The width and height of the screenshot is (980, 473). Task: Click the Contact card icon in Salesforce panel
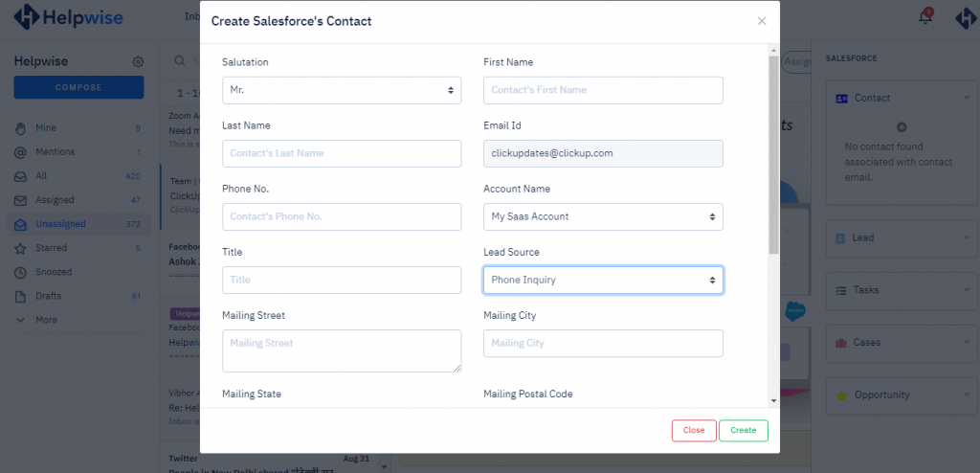(842, 99)
